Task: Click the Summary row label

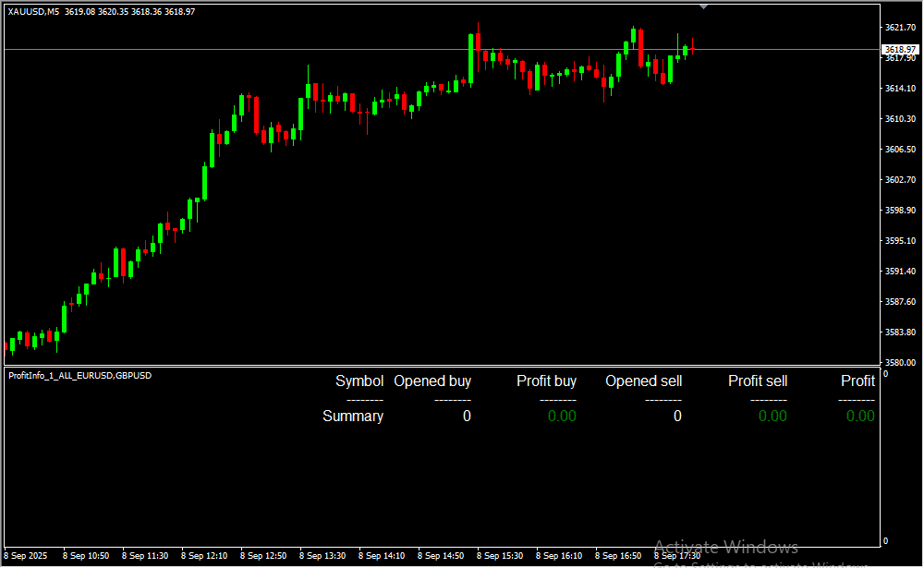Action: point(353,417)
